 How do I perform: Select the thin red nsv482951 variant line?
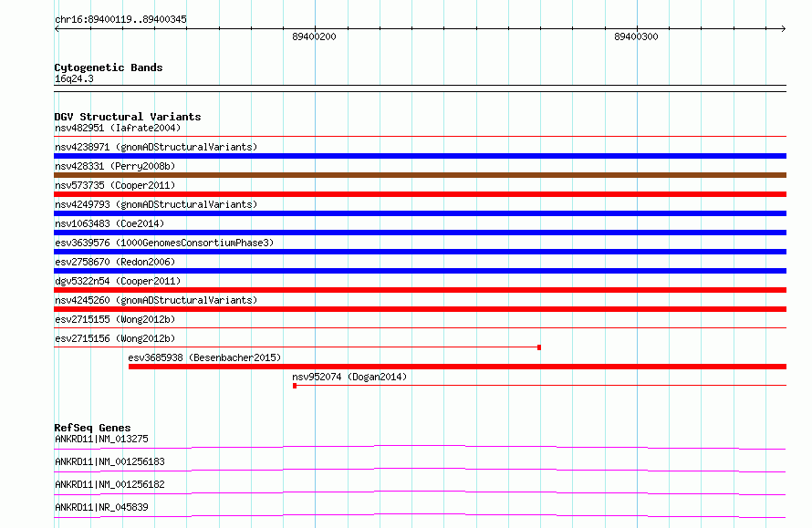coord(420,137)
